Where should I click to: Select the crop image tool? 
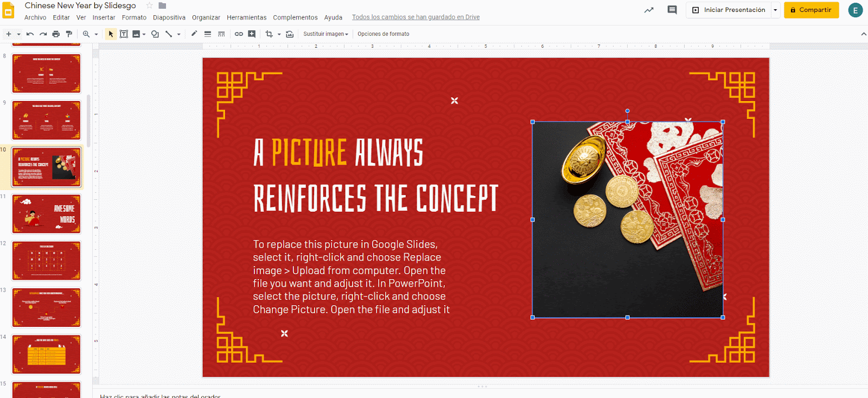[x=269, y=34]
